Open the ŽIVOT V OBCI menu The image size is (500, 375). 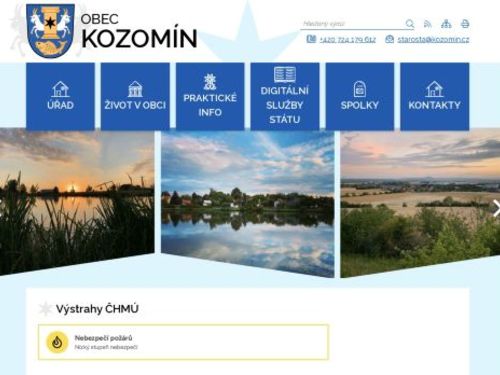[135, 96]
